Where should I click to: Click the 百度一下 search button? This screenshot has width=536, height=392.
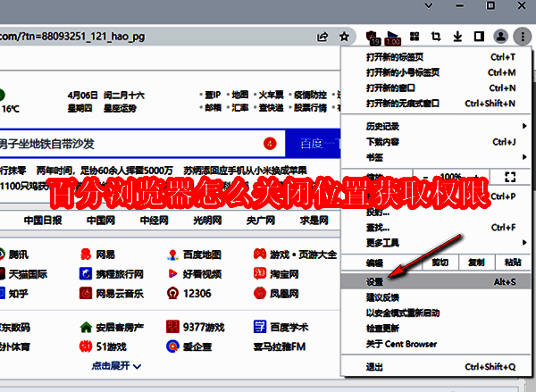[314, 144]
